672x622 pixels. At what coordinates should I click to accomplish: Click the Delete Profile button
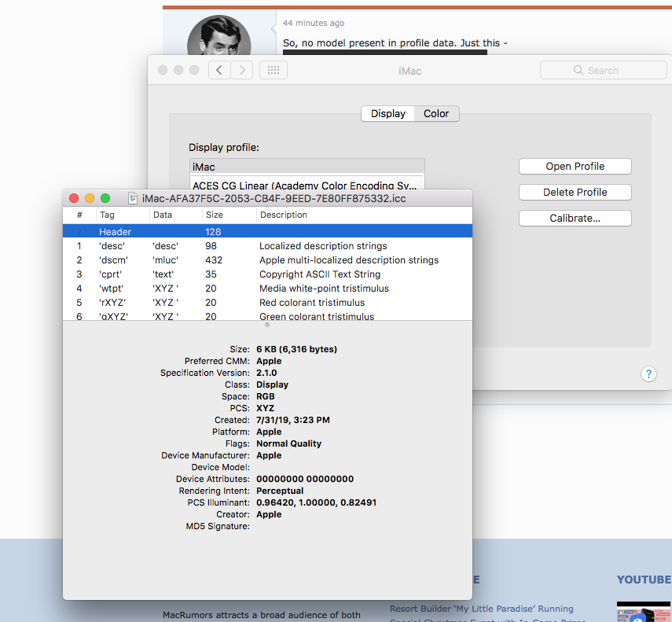click(x=575, y=192)
